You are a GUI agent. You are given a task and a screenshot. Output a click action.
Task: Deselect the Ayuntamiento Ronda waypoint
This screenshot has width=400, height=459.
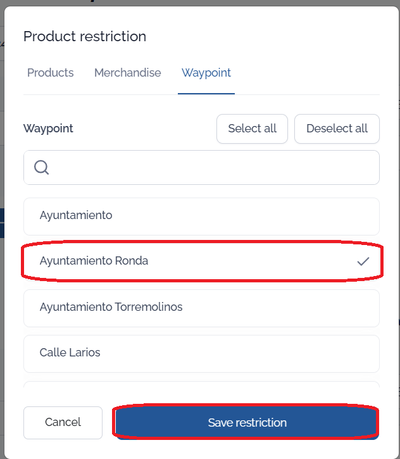tap(201, 261)
